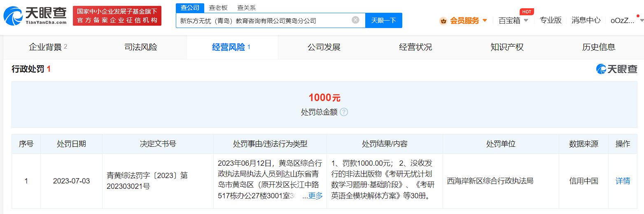
Task: Click the date 2023-07-03 cell
Action: [x=71, y=181]
